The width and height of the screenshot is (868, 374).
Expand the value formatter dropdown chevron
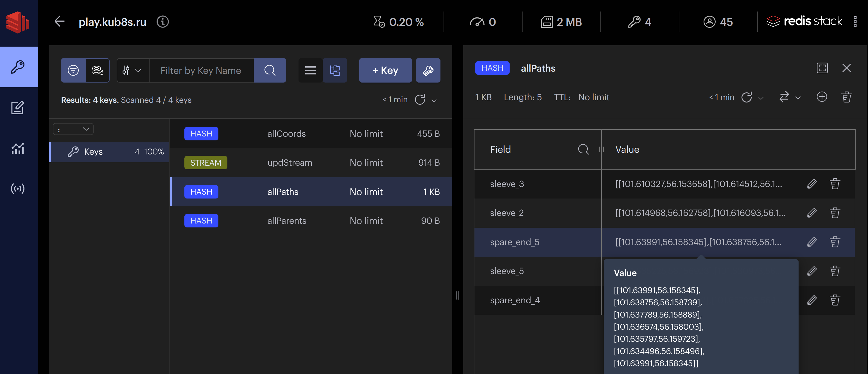coord(798,98)
